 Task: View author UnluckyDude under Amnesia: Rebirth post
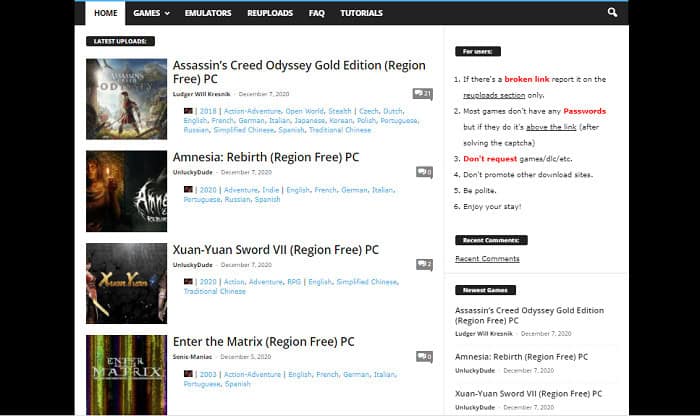click(x=192, y=172)
